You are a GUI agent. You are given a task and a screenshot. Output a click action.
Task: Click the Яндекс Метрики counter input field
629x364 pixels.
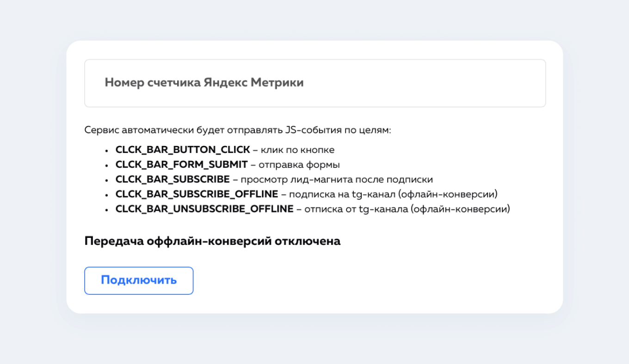point(314,83)
